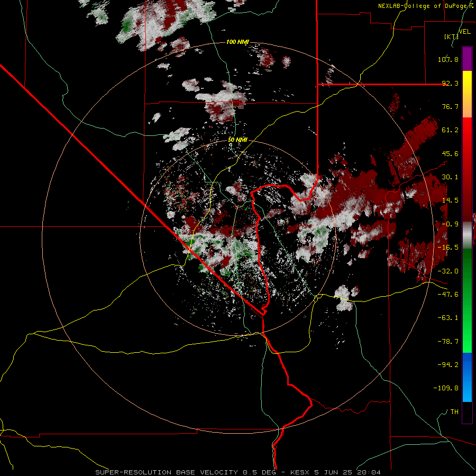Click the 92.3 scale value

click(450, 83)
